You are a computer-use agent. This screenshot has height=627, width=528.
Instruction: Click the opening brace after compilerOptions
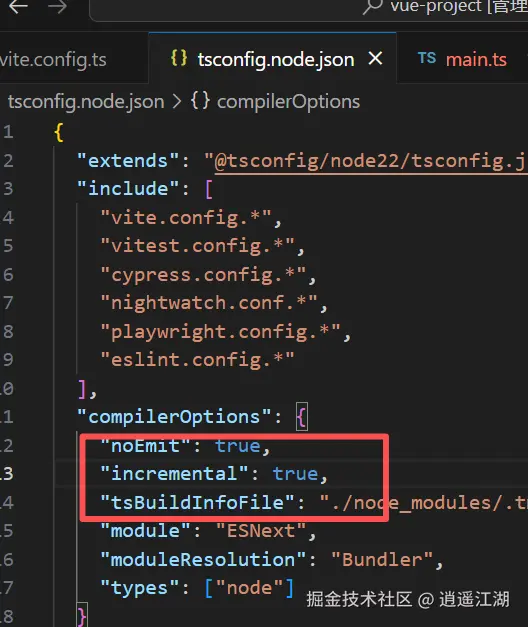(302, 417)
